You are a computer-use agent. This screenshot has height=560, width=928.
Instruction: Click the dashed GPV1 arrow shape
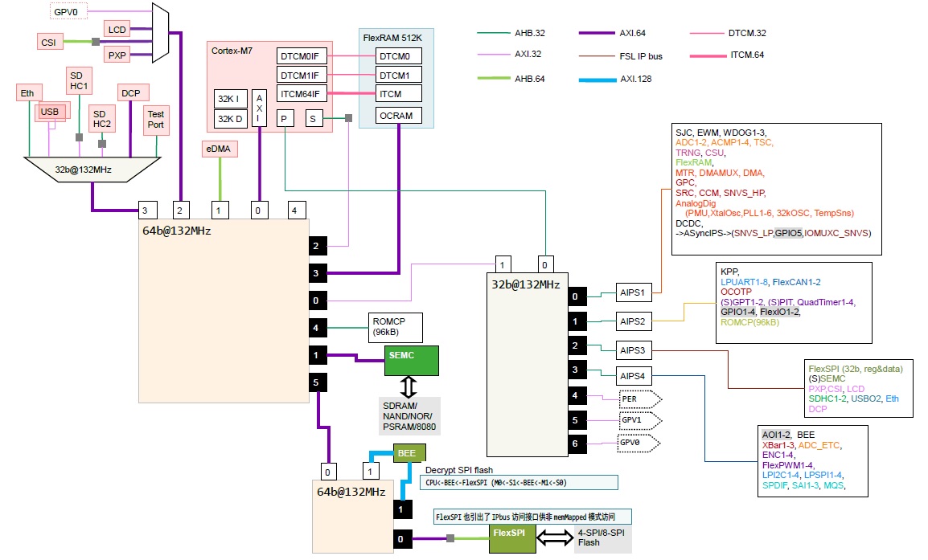[x=640, y=420]
